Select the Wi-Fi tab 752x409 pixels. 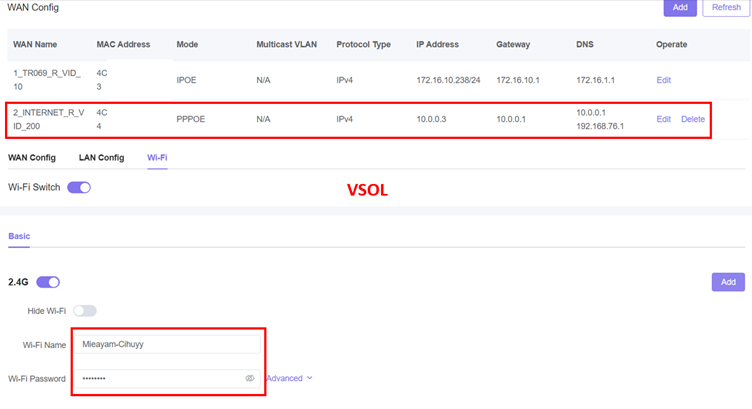click(157, 158)
